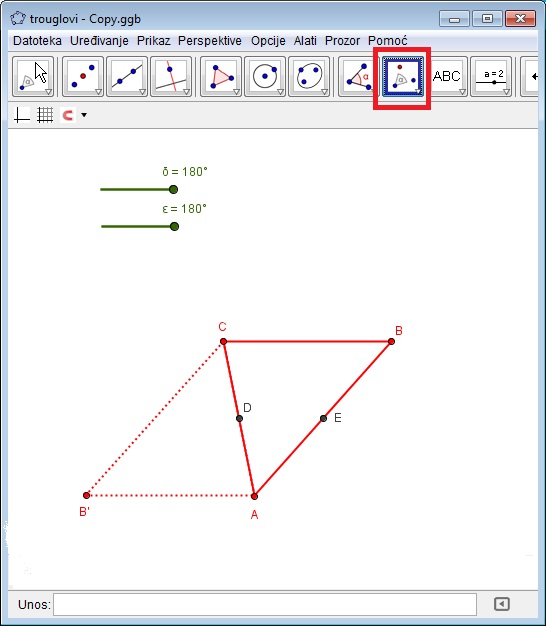Select the a=2 Slider tool
The height and width of the screenshot is (626, 546).
coord(491,77)
